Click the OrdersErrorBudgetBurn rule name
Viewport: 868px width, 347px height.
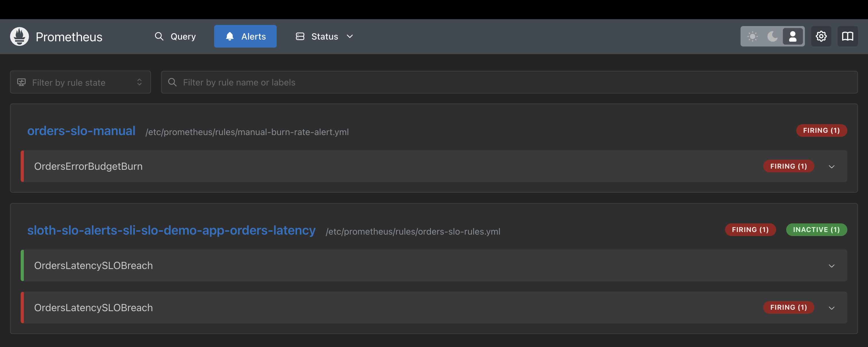[88, 166]
